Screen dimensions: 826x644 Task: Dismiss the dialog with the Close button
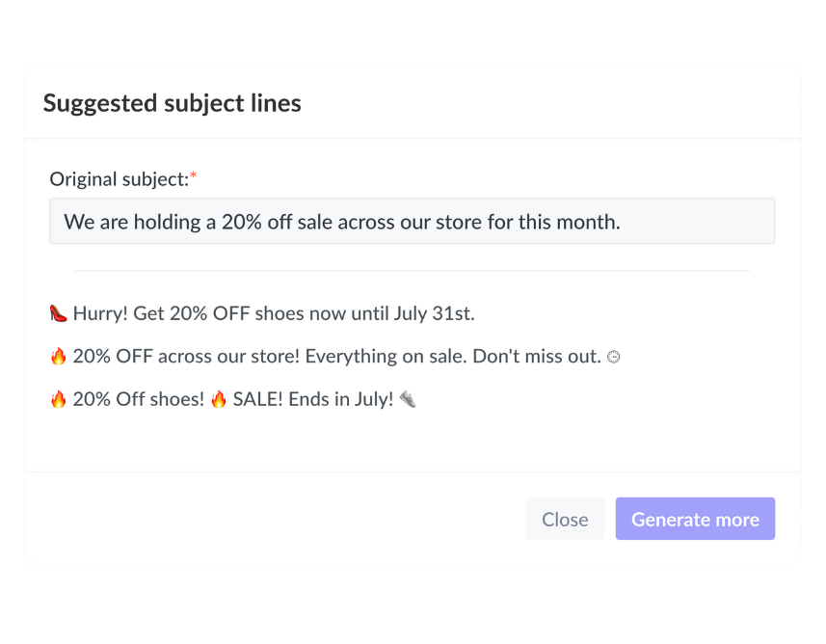(x=565, y=520)
